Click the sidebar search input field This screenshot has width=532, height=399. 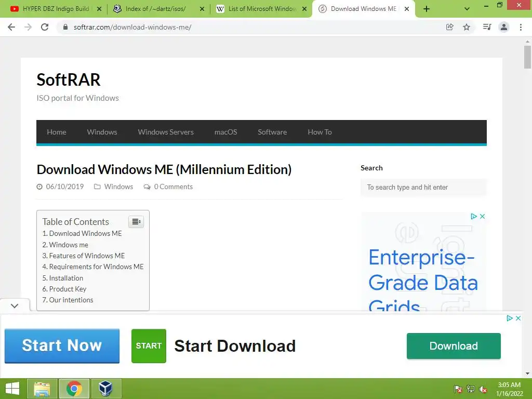pos(423,187)
